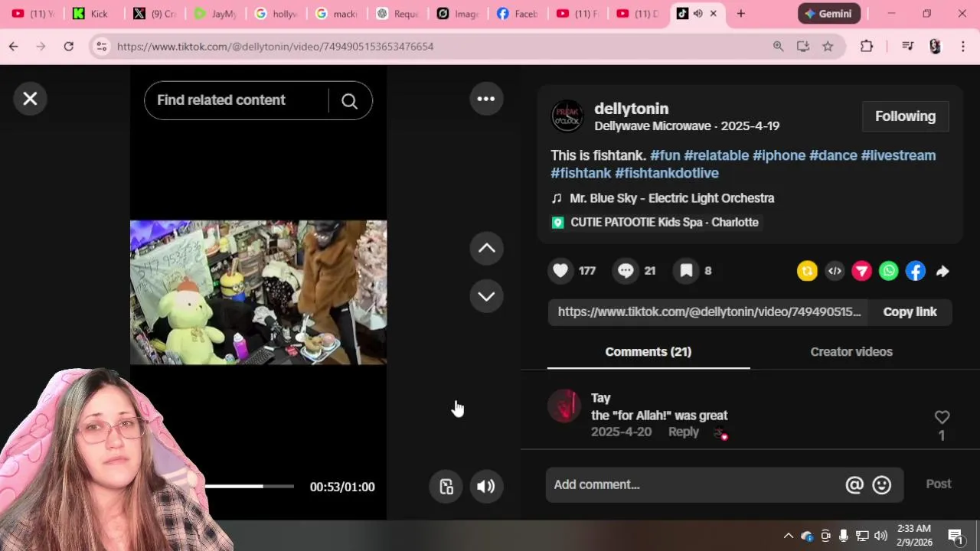
Task: Open browser extensions puzzle icon
Action: (x=867, y=47)
